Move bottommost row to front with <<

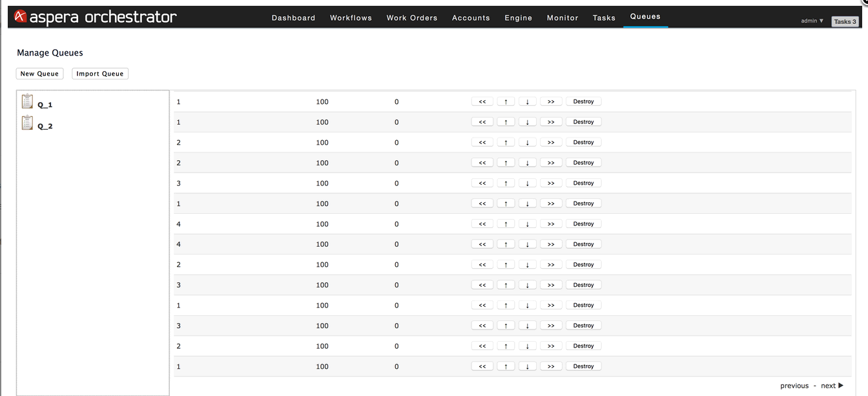point(482,366)
